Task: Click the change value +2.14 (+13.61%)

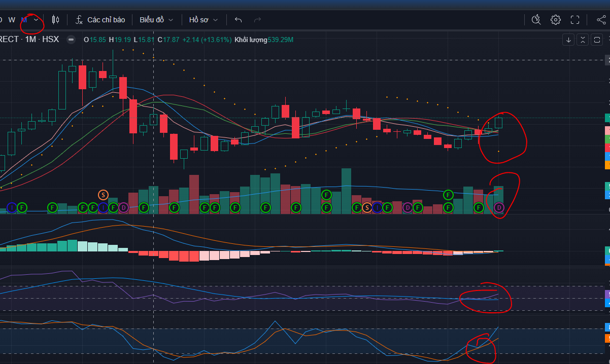Action: (x=207, y=40)
